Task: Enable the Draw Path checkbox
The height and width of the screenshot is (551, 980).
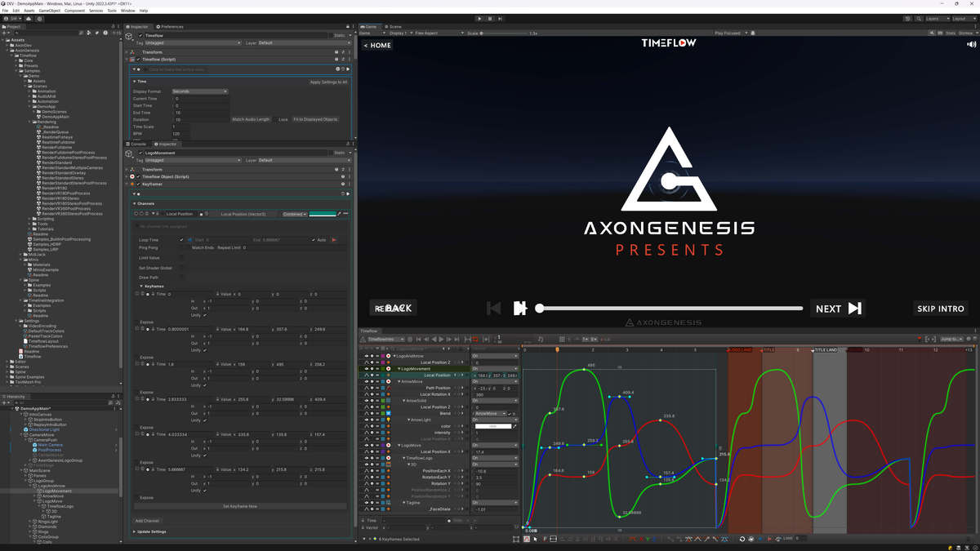Action: (181, 278)
